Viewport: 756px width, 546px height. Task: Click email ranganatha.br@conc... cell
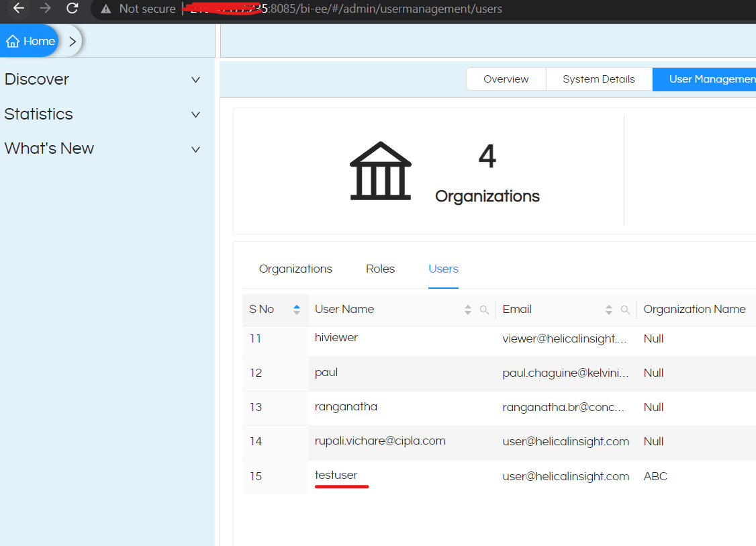point(563,407)
